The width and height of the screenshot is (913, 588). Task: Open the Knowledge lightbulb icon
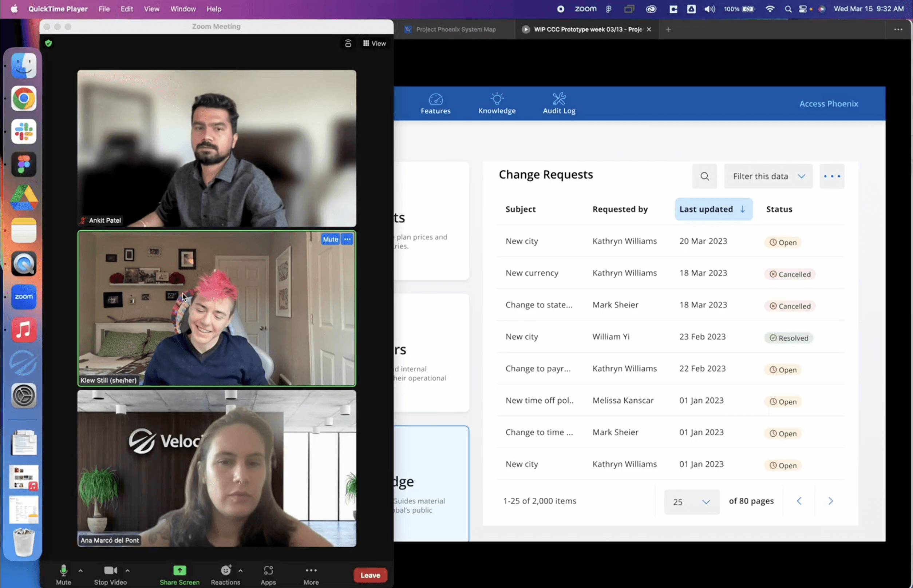497,99
